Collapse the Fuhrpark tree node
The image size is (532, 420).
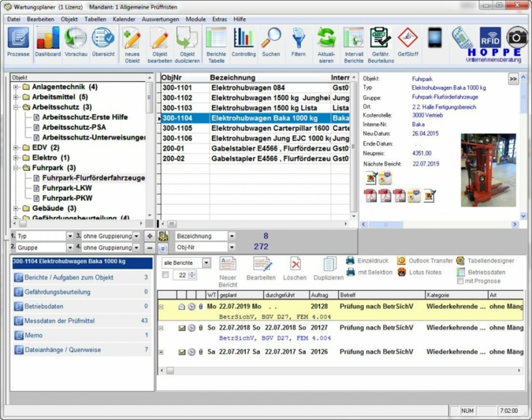coord(16,168)
